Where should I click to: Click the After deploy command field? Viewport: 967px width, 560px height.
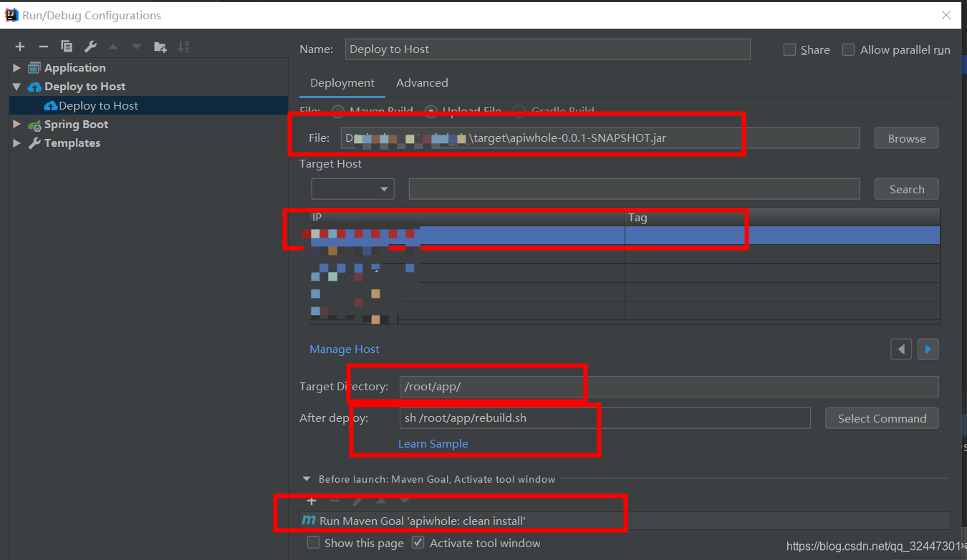tap(605, 418)
